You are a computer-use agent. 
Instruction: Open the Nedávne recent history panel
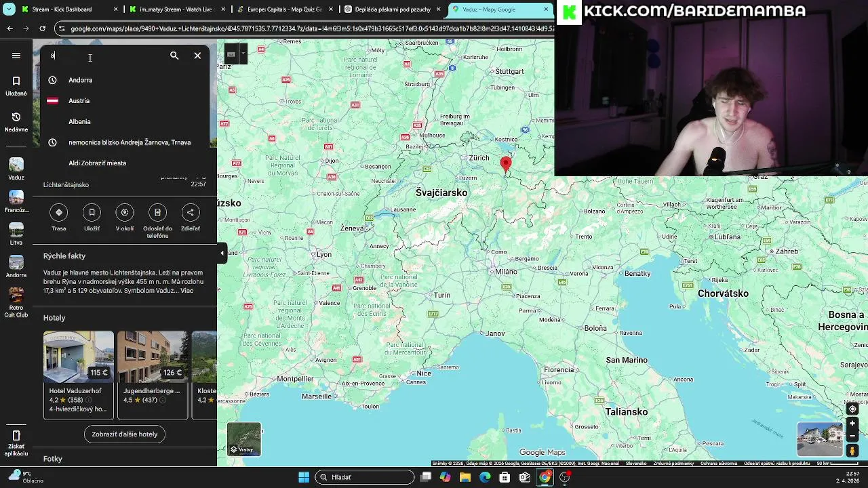click(x=16, y=122)
